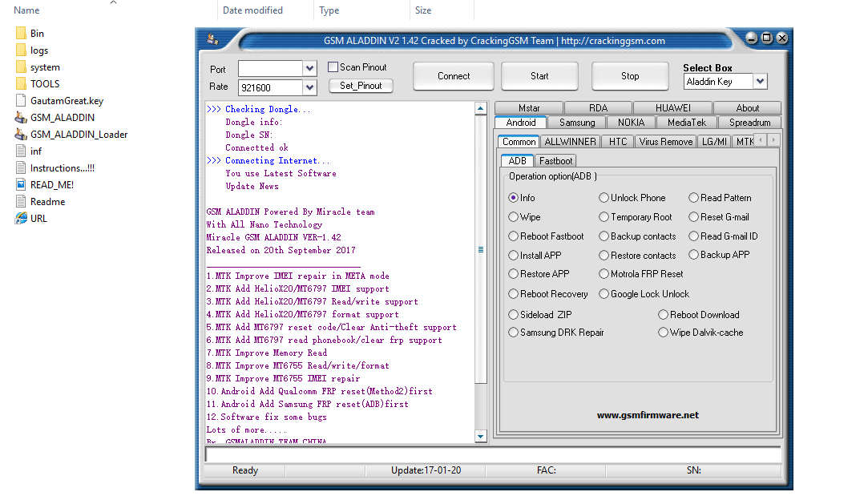
Task: Sort by Name column header
Action: 26,10
